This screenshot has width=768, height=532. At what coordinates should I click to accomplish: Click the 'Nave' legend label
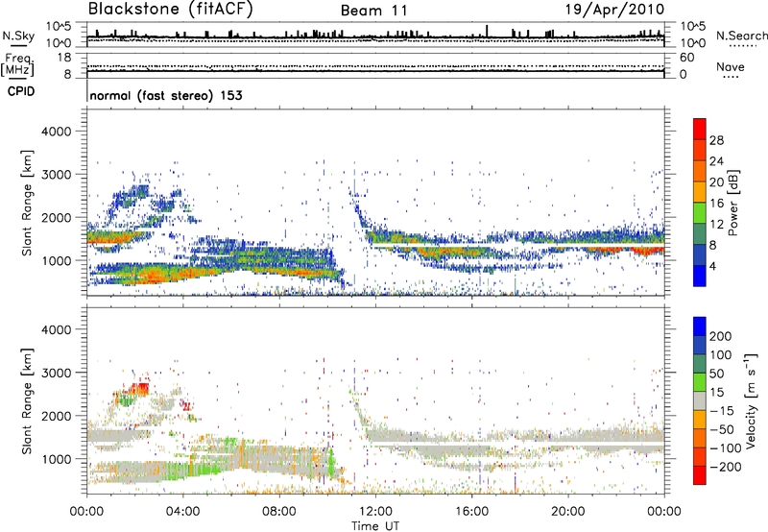point(731,66)
